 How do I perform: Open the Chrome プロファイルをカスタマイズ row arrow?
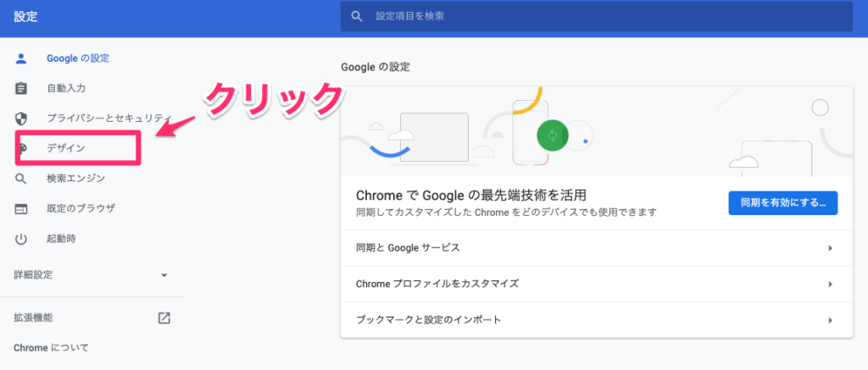[x=830, y=284]
